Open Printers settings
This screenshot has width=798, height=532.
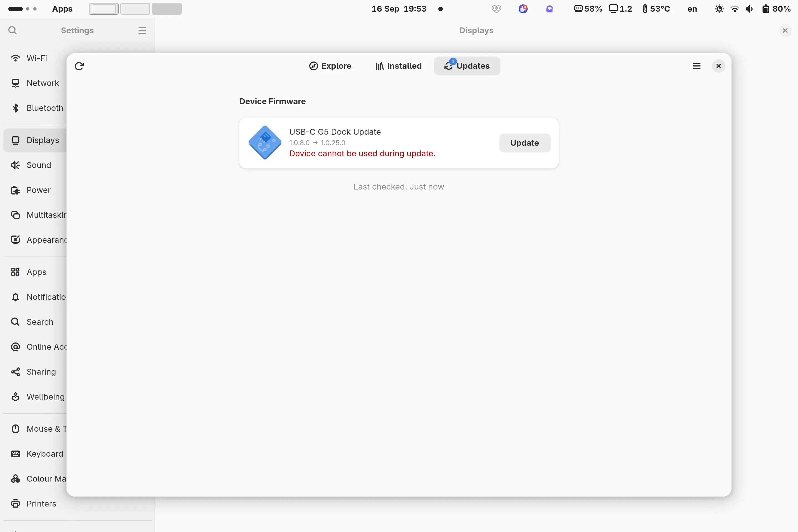pyautogui.click(x=41, y=503)
